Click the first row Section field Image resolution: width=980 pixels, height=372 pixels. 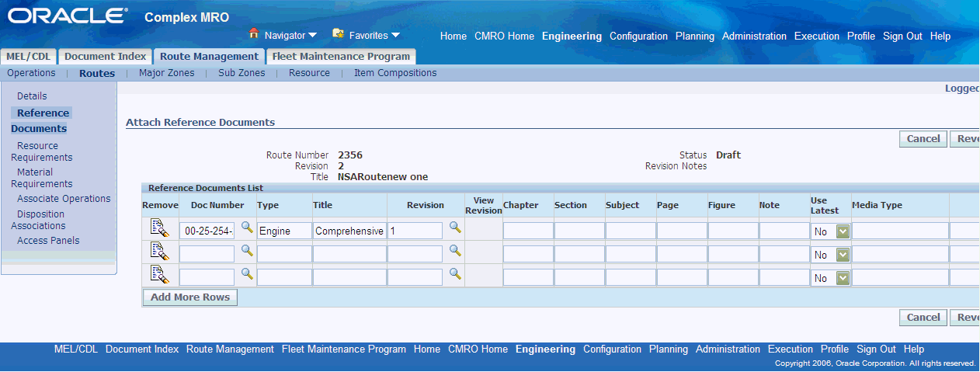pos(579,231)
